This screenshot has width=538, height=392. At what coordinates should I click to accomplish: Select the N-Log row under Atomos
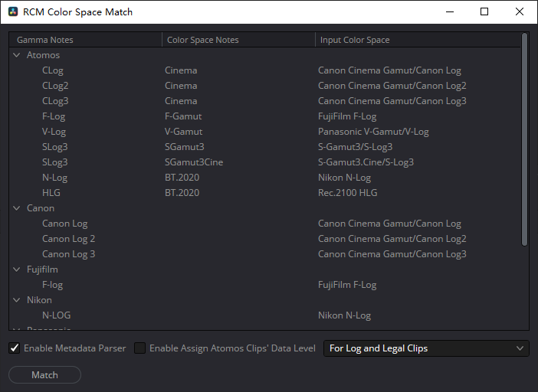point(264,178)
